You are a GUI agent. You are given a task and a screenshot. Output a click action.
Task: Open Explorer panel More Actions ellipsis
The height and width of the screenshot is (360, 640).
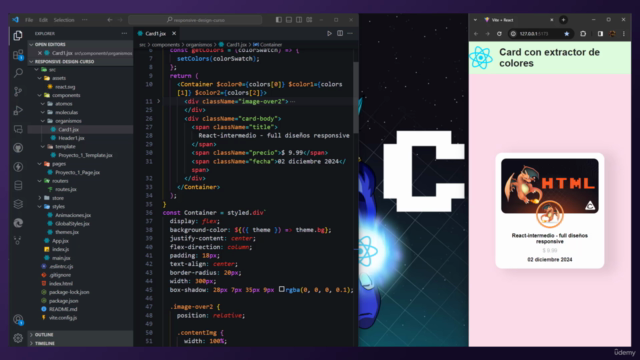pos(124,33)
